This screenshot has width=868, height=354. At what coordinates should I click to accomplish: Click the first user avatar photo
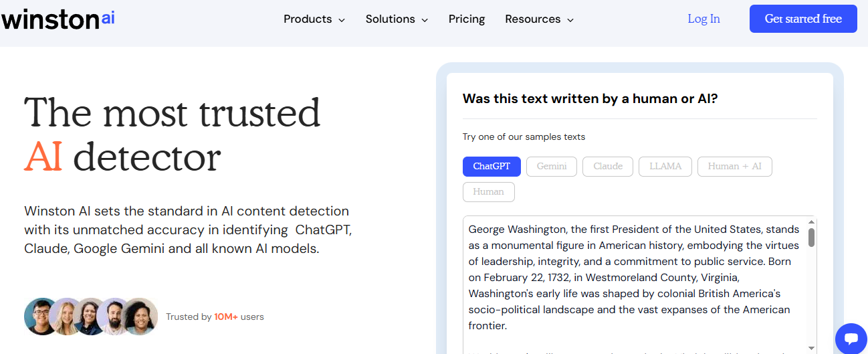[41, 317]
